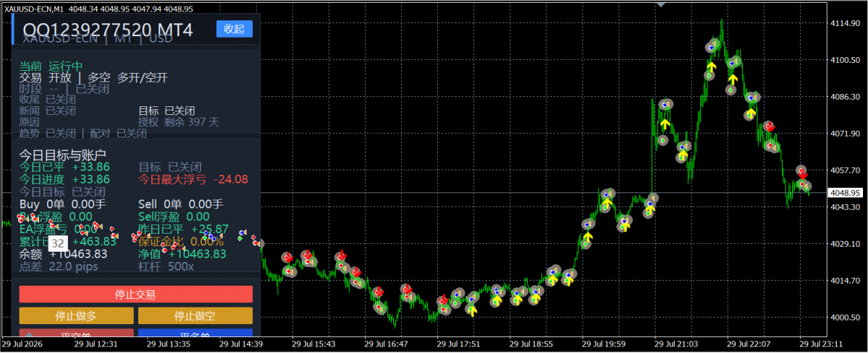The height and width of the screenshot is (353, 868).
Task: Click the 4057.70 price axis label
Action: 844,171
